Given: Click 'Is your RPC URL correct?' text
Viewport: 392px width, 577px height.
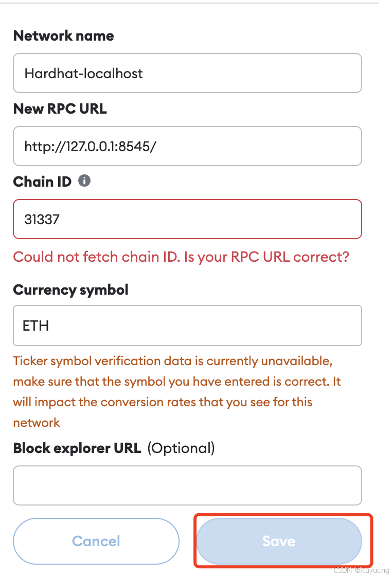Looking at the screenshot, I should click(266, 257).
